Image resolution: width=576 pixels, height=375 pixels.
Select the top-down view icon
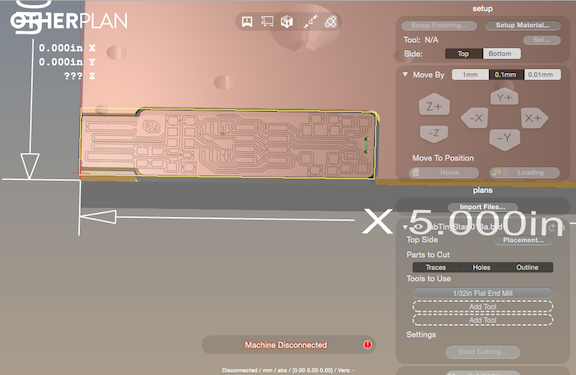267,22
